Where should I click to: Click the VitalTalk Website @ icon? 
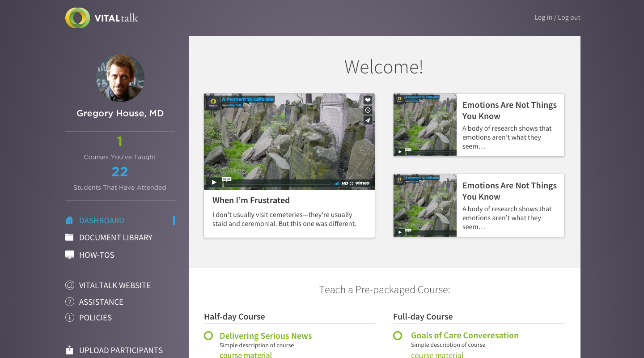69,285
